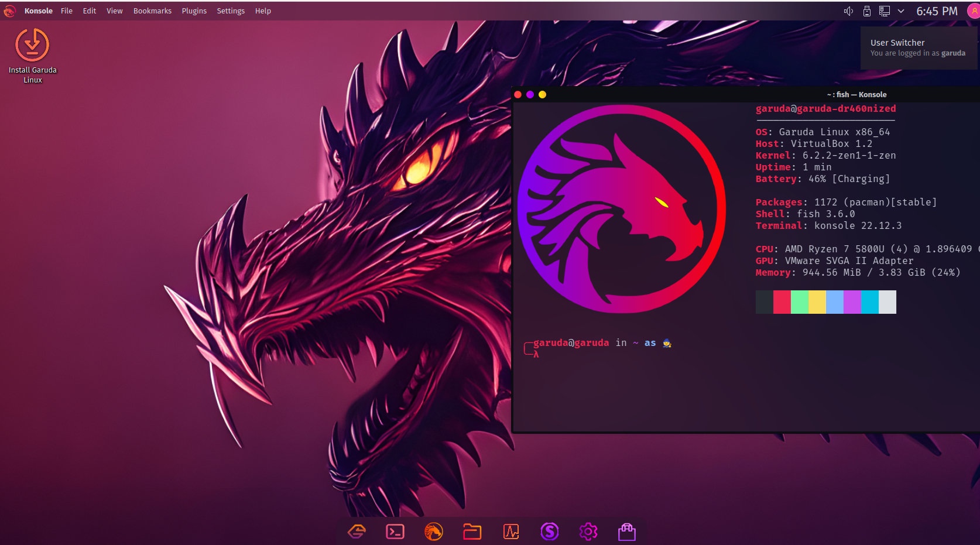
Task: Open the settings gear icon in the dock
Action: [588, 532]
